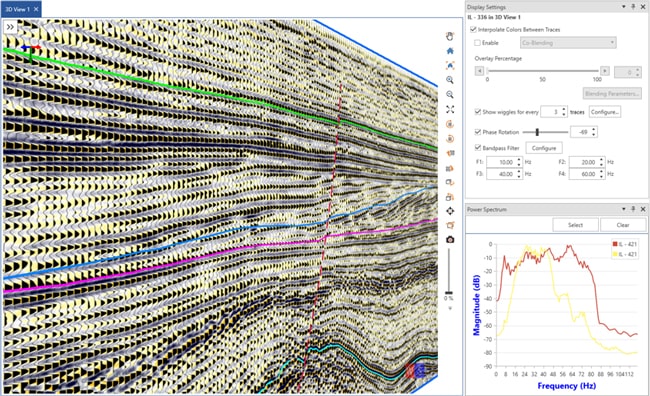The width and height of the screenshot is (650, 396).
Task: Click the zoom in magnifier icon
Action: pos(450,80)
